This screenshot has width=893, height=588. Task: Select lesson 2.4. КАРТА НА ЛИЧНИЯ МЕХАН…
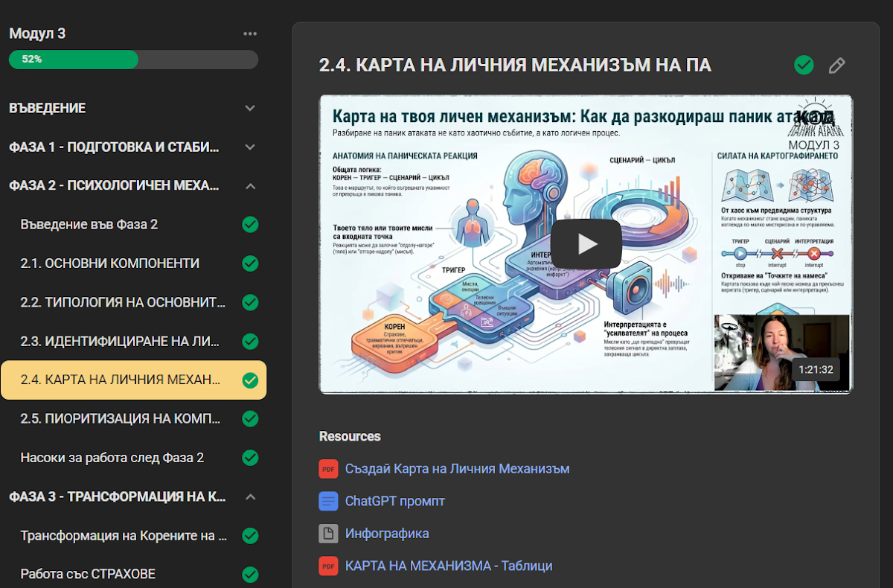click(x=133, y=380)
